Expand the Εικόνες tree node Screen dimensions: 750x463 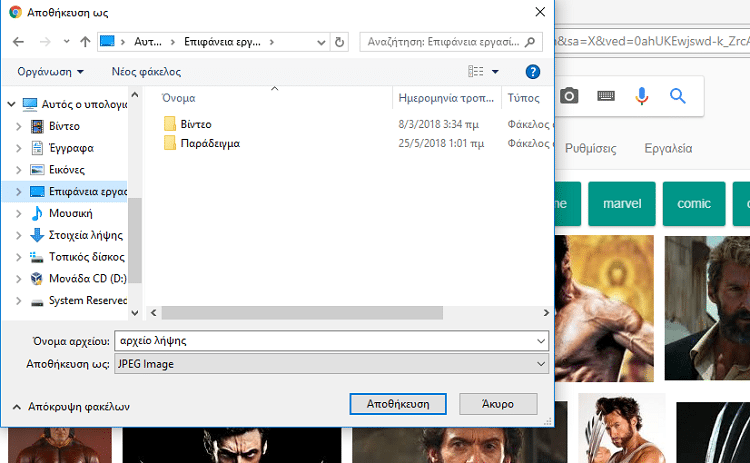coord(19,170)
